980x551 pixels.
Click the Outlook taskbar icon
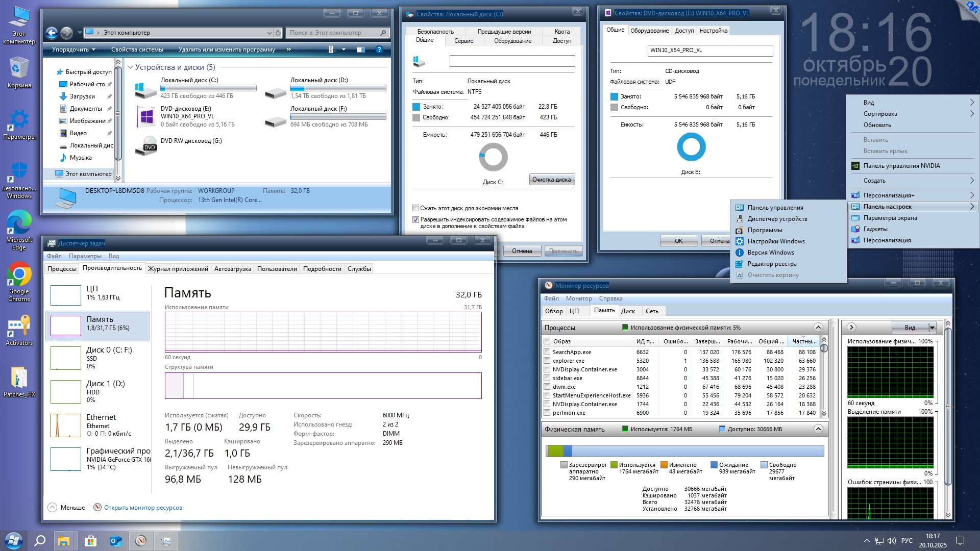pos(116,541)
